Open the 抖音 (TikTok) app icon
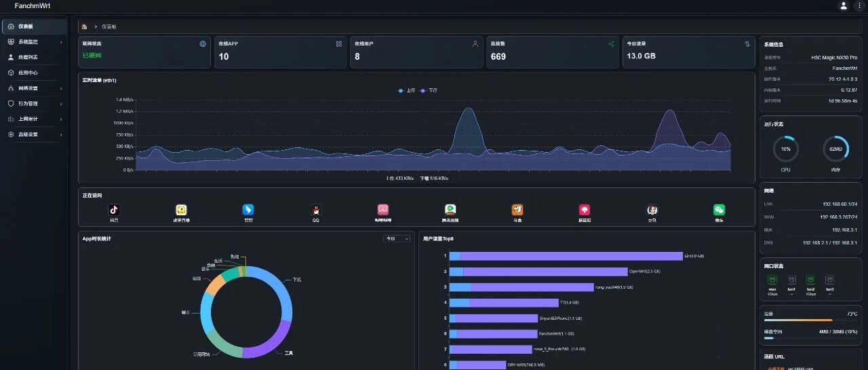Image resolution: width=868 pixels, height=370 pixels. click(x=114, y=210)
